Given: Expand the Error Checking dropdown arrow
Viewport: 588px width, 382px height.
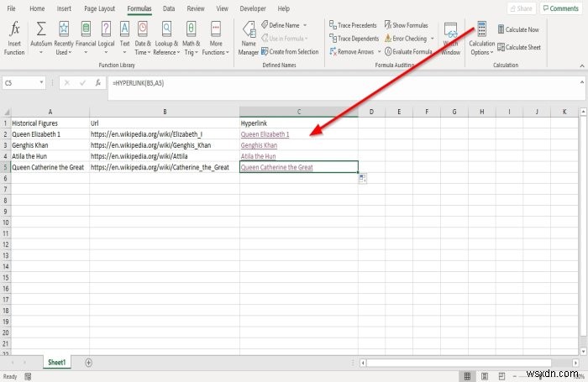Looking at the screenshot, I should point(432,39).
